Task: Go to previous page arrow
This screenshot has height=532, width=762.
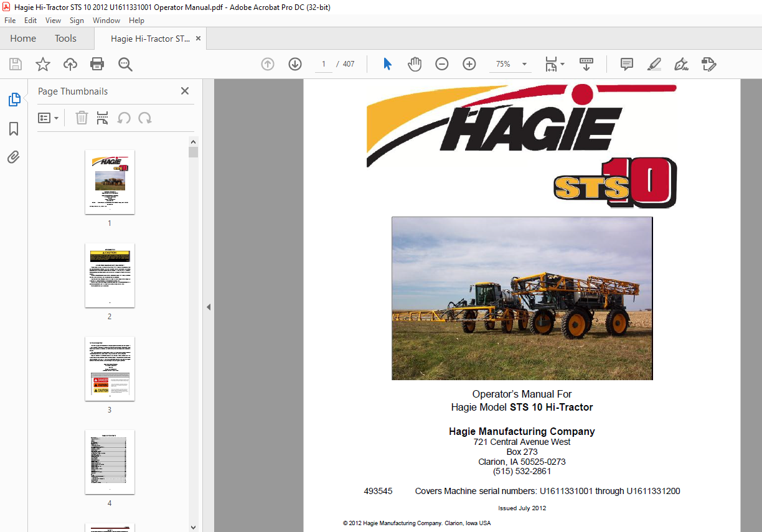Action: click(x=268, y=64)
